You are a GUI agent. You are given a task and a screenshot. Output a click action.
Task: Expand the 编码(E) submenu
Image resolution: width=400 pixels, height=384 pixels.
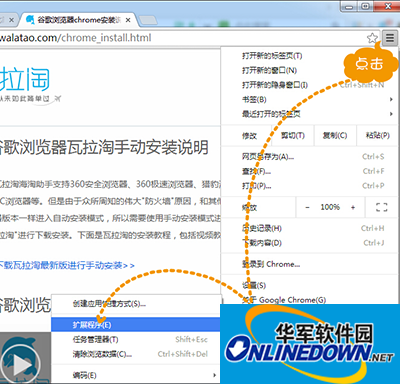(136, 375)
